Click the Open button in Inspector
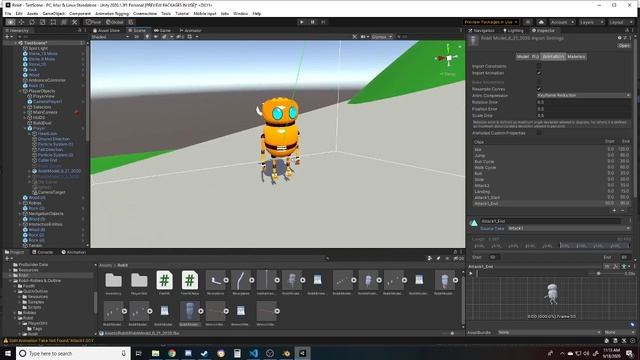This screenshot has height=360, width=640. [624, 46]
